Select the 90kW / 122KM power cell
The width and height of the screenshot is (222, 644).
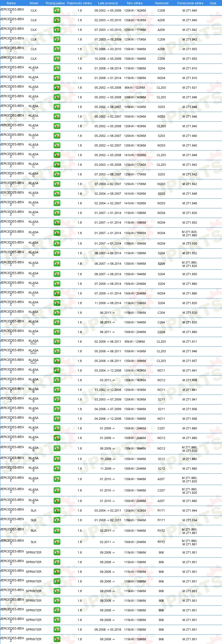135,88
